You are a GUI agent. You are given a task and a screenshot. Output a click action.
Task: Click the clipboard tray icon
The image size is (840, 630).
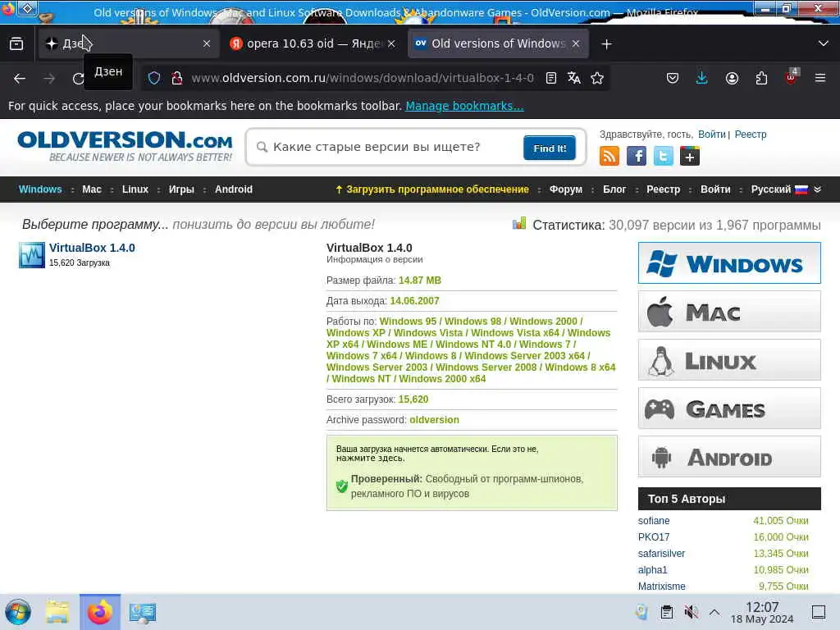[x=667, y=612]
